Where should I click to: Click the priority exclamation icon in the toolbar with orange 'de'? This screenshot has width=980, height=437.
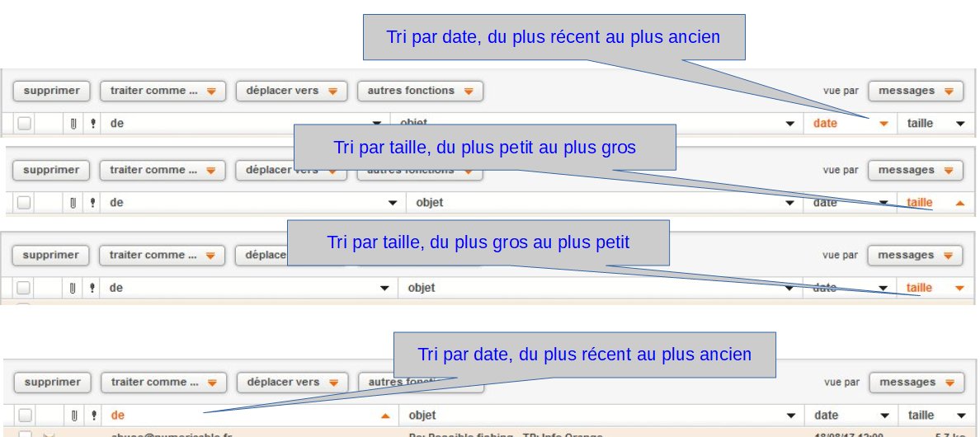[x=94, y=416]
